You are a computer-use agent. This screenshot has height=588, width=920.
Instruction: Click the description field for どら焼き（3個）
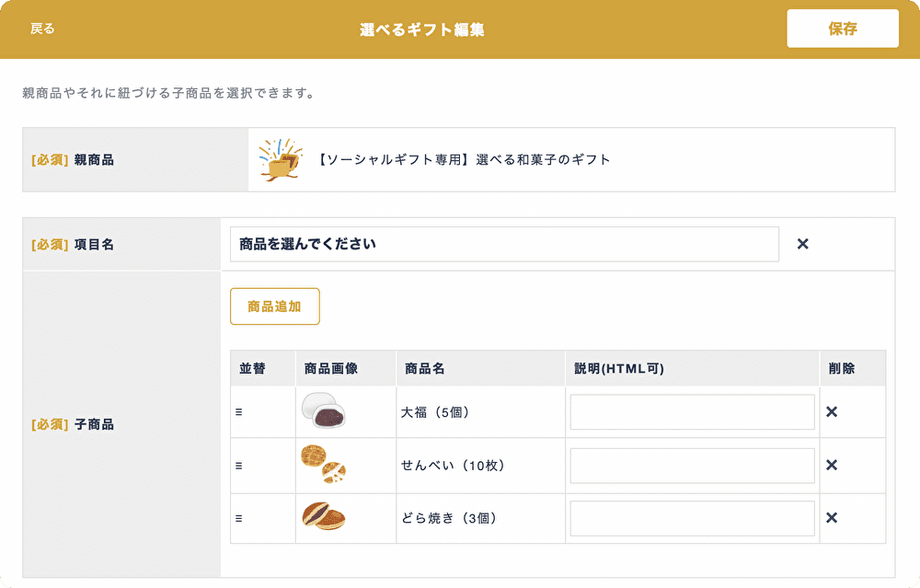click(692, 518)
